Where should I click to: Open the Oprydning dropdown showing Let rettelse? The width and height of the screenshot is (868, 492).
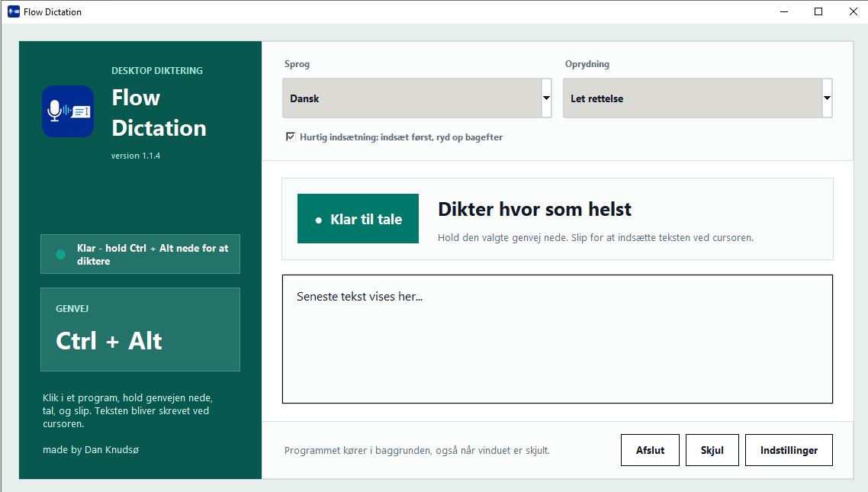coord(697,98)
